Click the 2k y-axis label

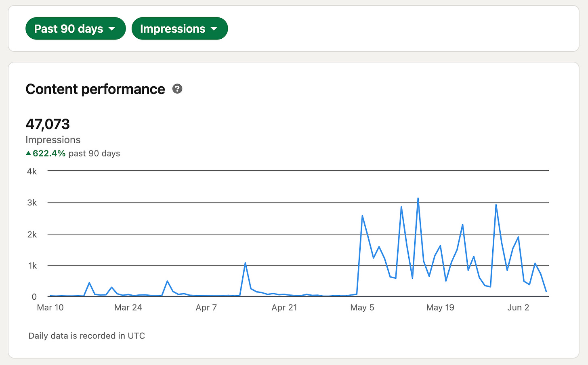[x=32, y=234]
